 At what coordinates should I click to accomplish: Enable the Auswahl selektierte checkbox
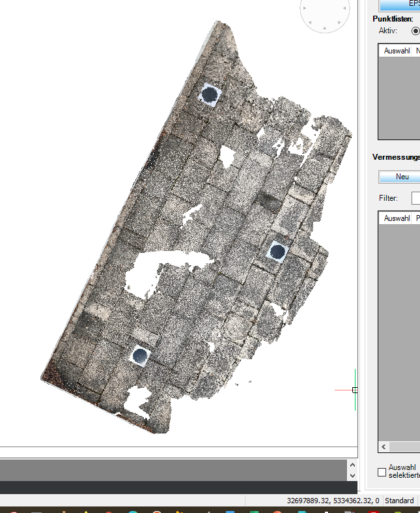[382, 472]
